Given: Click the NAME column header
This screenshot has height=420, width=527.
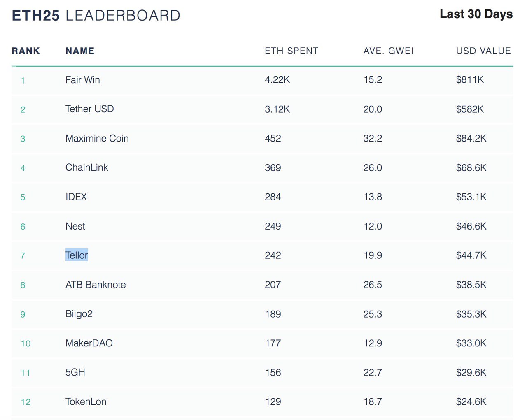Looking at the screenshot, I should tap(80, 51).
